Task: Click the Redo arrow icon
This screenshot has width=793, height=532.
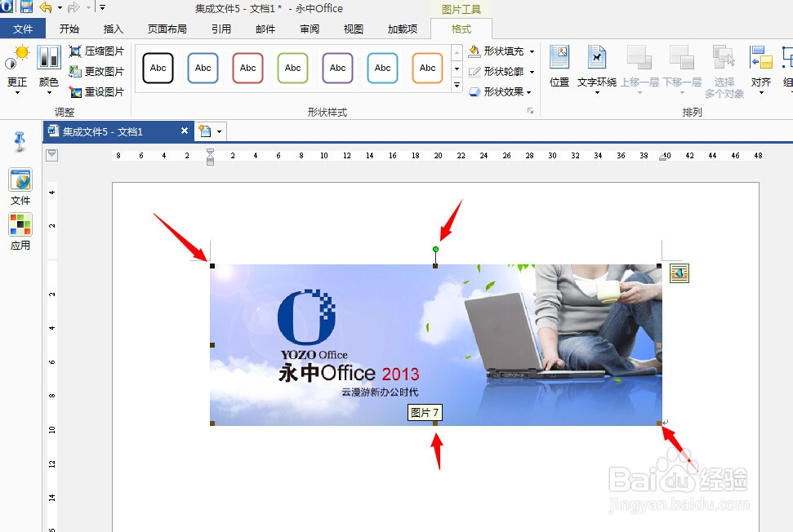Action: pos(74,7)
